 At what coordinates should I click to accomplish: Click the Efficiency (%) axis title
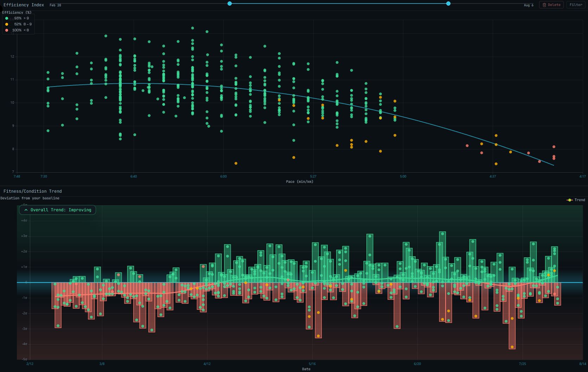[17, 13]
